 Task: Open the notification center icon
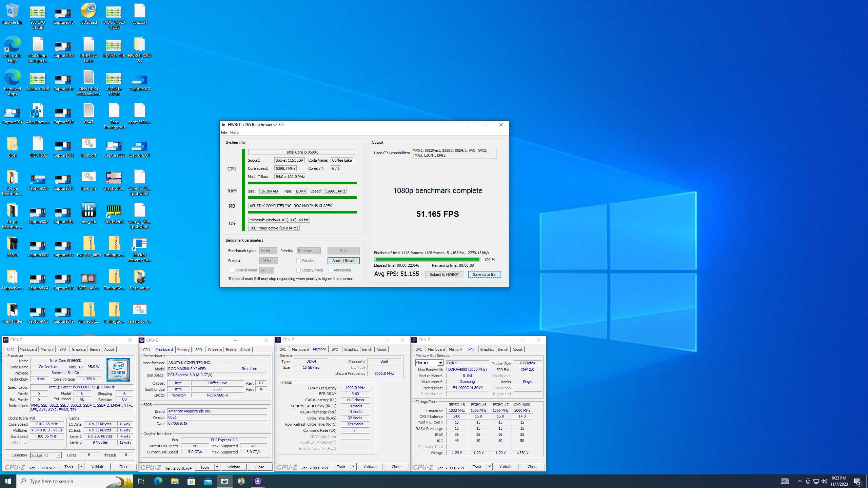[x=857, y=481]
